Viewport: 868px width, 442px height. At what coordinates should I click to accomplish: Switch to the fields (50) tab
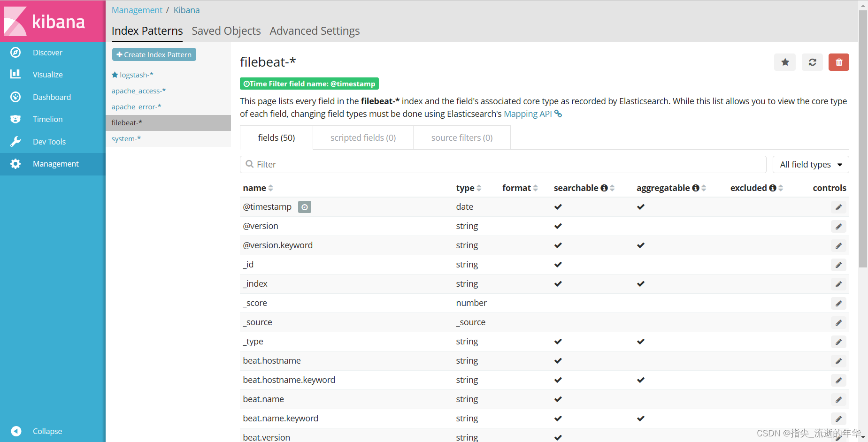tap(277, 137)
